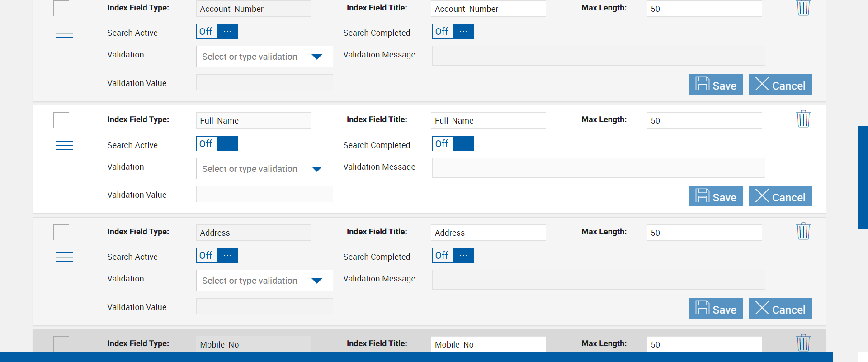Toggle Search Completed for Full_Name field
Screen dimensions: 868x362
[x=453, y=143]
